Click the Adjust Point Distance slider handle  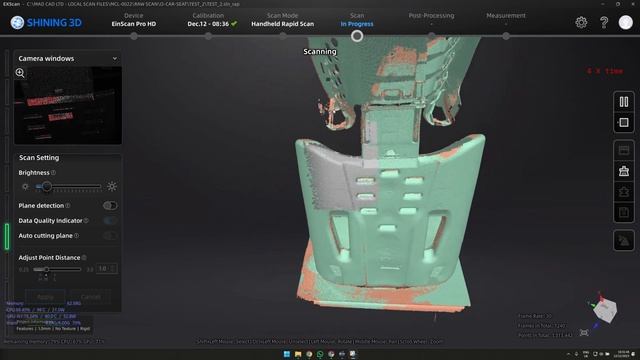[x=47, y=269]
